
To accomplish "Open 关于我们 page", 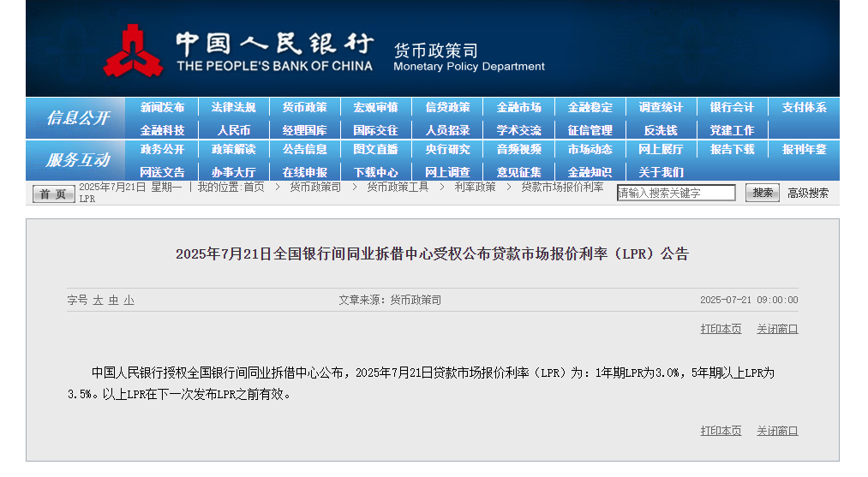I will (x=661, y=173).
